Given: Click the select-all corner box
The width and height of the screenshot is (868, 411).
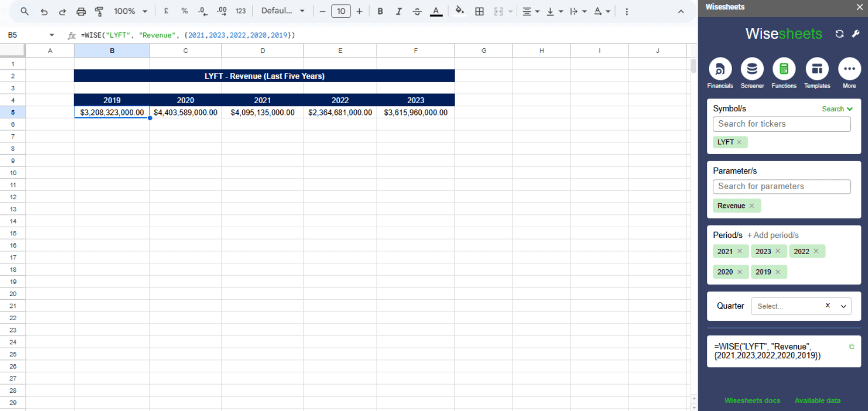Looking at the screenshot, I should tap(12, 50).
